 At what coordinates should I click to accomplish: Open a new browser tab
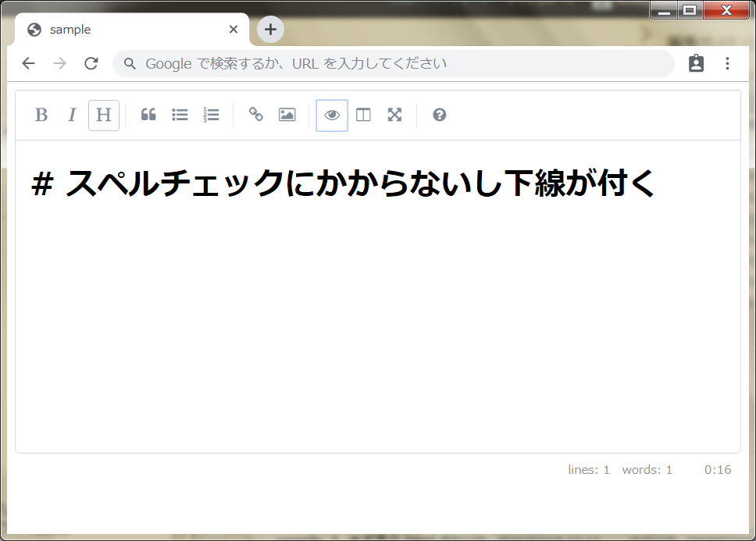pyautogui.click(x=270, y=29)
